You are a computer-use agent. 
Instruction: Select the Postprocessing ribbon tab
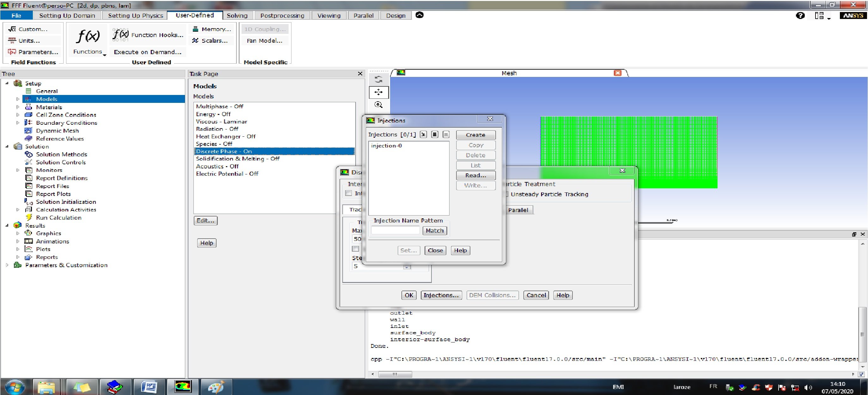[x=282, y=16]
